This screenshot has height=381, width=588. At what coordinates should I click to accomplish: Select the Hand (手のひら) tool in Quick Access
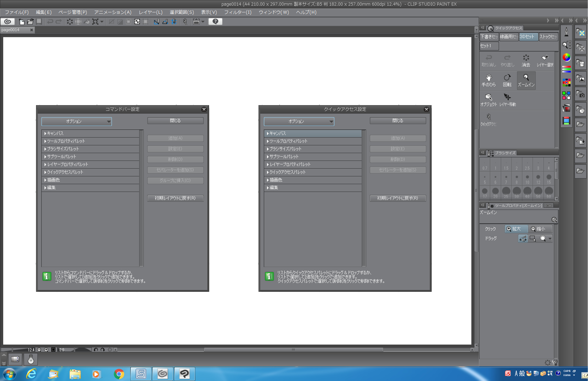click(489, 80)
